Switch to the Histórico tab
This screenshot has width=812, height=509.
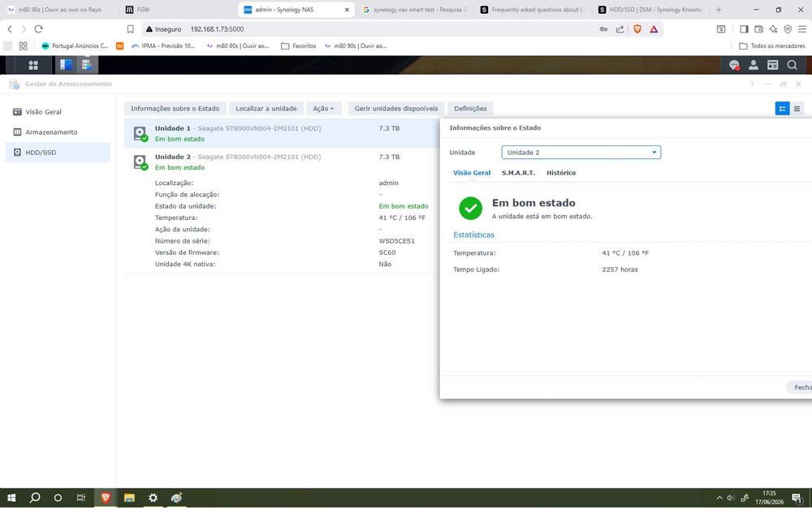coord(561,173)
